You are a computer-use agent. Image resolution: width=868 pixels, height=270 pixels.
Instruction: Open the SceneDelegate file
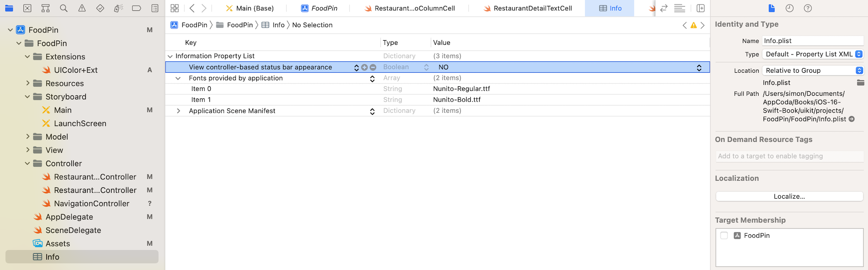coord(73,230)
